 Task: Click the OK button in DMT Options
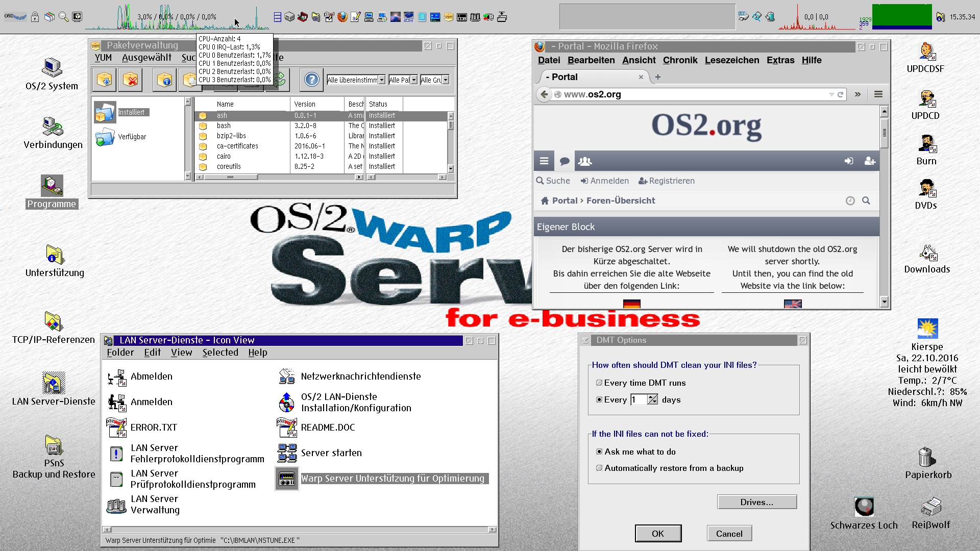tap(658, 534)
